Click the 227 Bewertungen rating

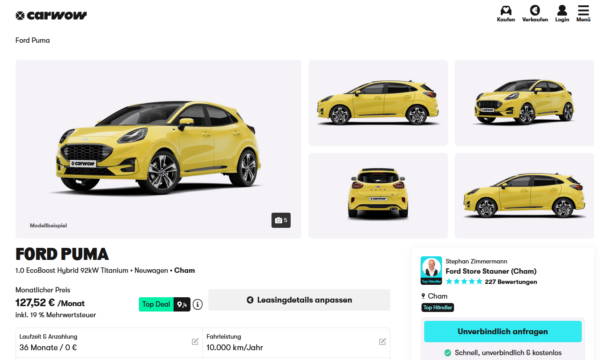pyautogui.click(x=510, y=282)
